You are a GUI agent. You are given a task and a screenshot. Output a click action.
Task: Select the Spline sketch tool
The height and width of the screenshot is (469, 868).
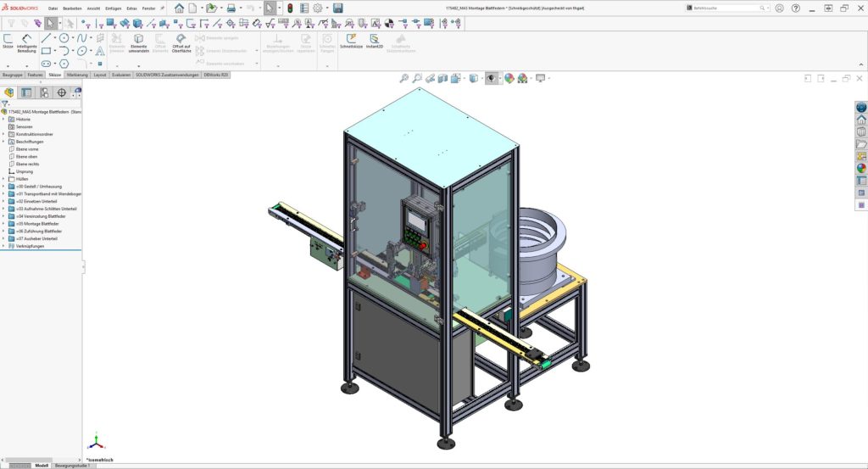tap(82, 38)
